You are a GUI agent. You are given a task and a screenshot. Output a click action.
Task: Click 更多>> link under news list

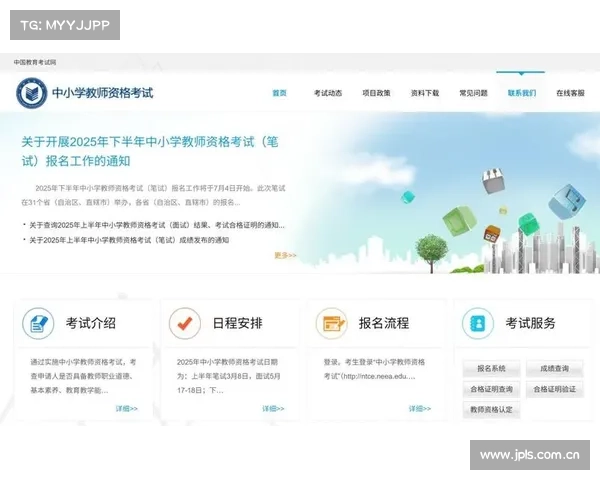point(285,255)
